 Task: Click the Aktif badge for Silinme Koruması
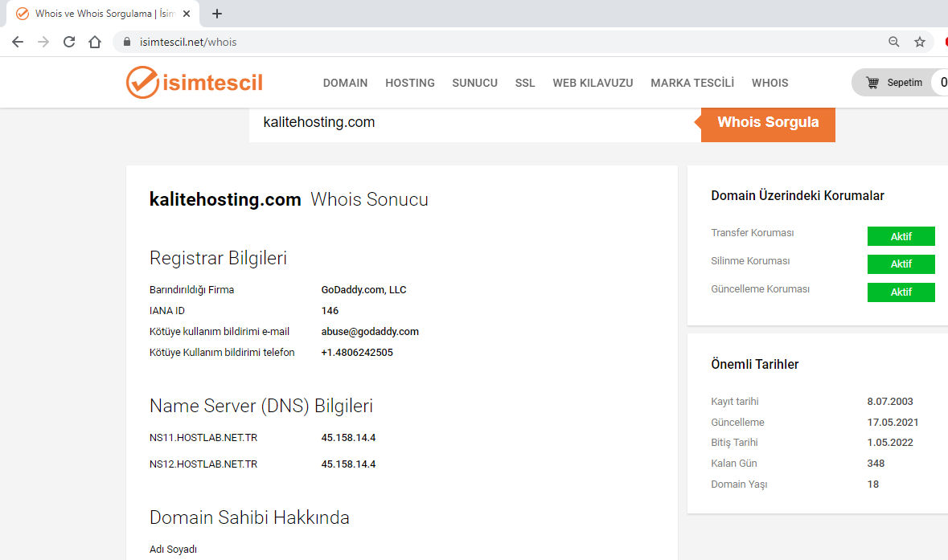[901, 264]
